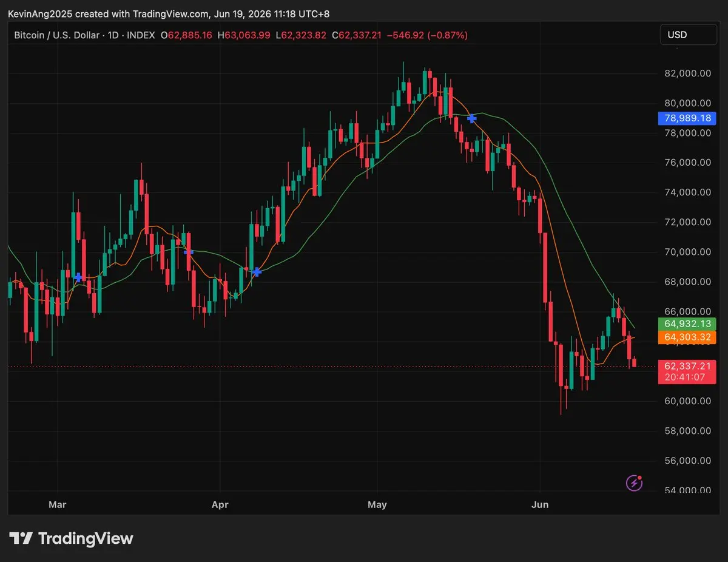Click the 76,000.00 price axis label
Viewport: 728px width, 562px height.
tap(688, 163)
